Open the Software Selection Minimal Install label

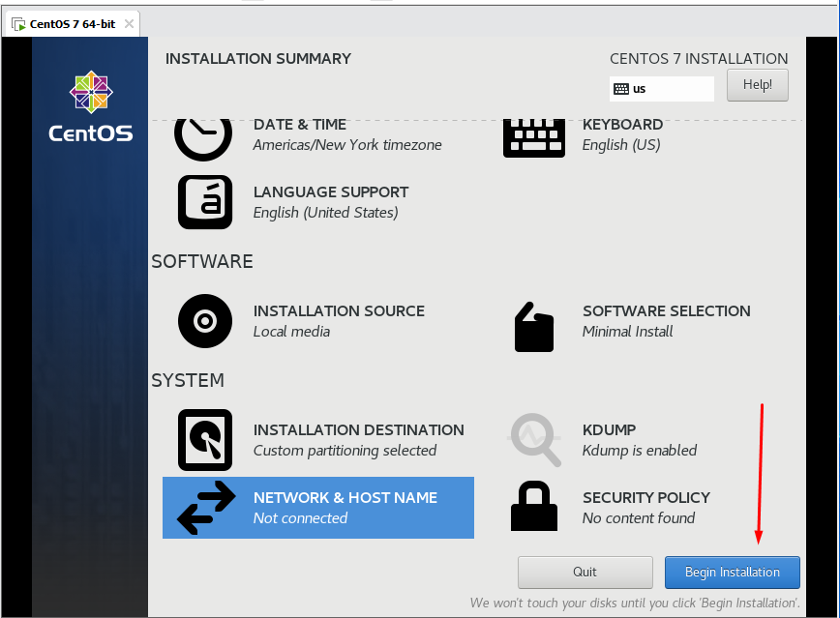[x=627, y=332]
